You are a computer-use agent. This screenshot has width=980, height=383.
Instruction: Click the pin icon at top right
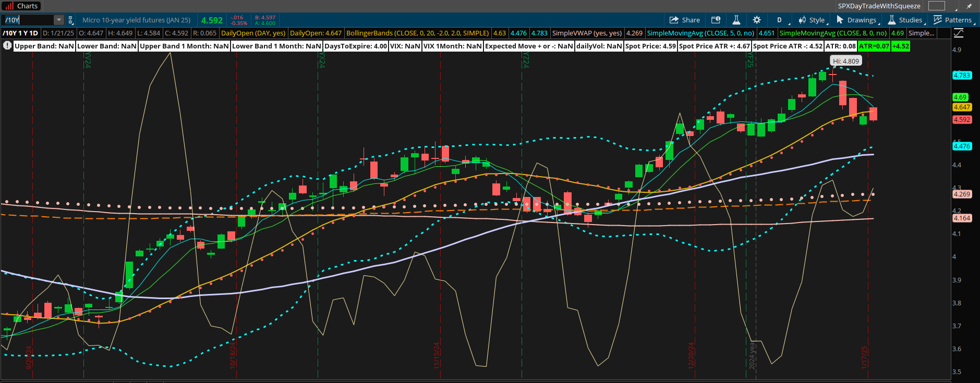point(969,6)
